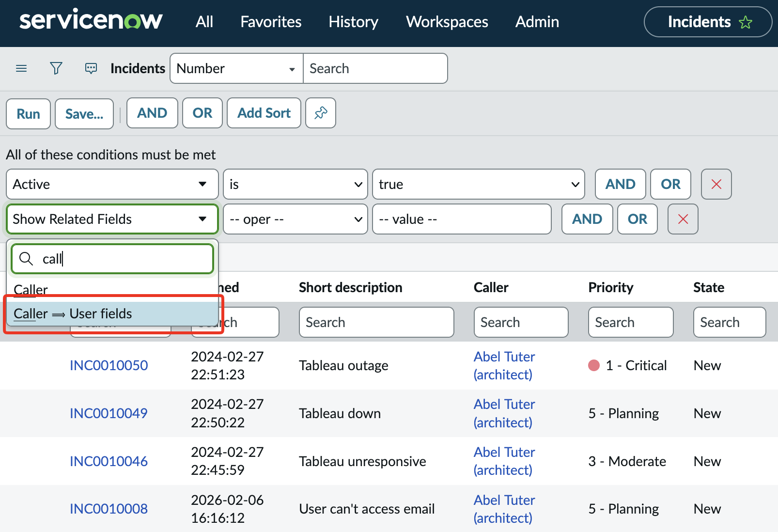
Task: Open the History menu
Action: coord(353,22)
